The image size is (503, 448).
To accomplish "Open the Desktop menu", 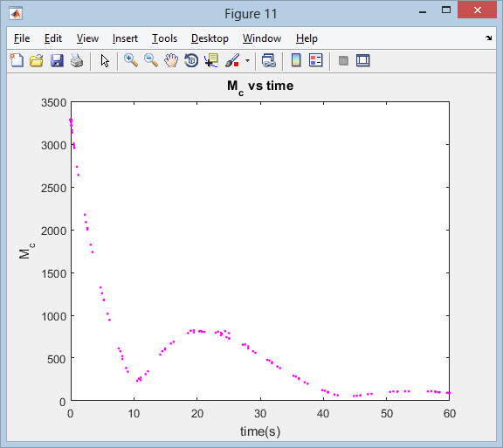I will [210, 38].
